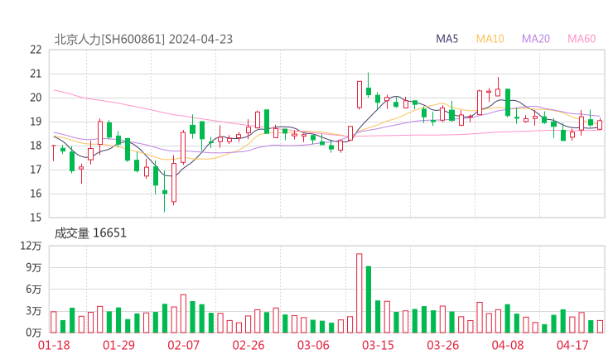This screenshot has width=613, height=364.
Task: Select the tallest red volume bar near 03-15
Action: (x=360, y=294)
